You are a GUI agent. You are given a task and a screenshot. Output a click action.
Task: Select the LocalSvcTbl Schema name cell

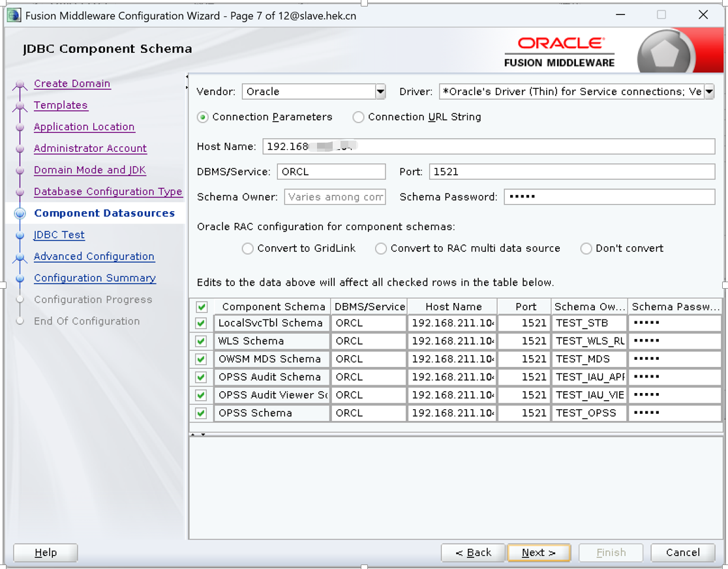pyautogui.click(x=272, y=323)
